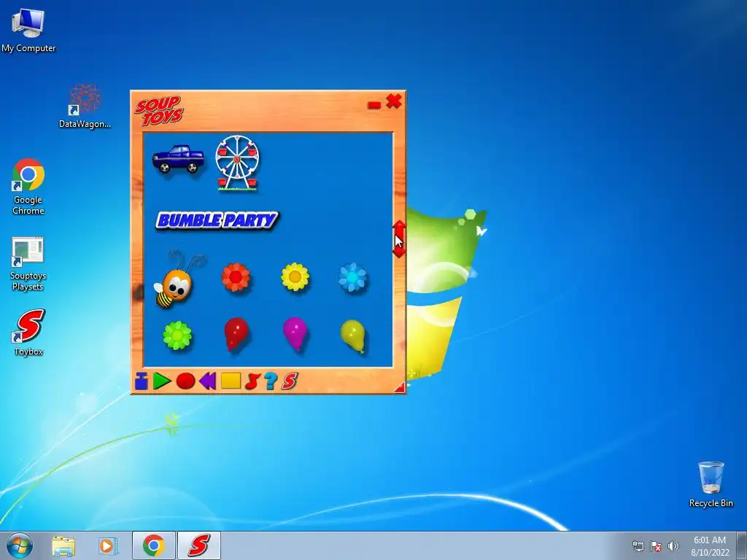Image resolution: width=747 pixels, height=560 pixels.
Task: Click the purple rewind arrows button
Action: (x=208, y=381)
